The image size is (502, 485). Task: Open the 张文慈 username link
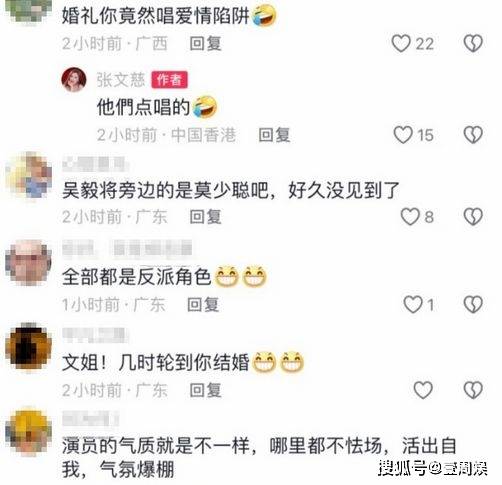tap(121, 80)
